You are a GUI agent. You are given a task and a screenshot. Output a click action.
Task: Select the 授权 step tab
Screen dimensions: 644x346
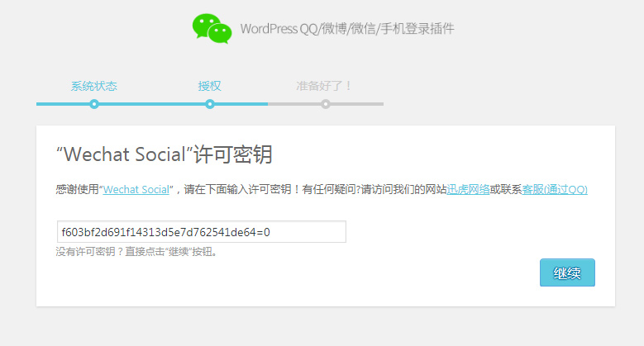pyautogui.click(x=209, y=86)
